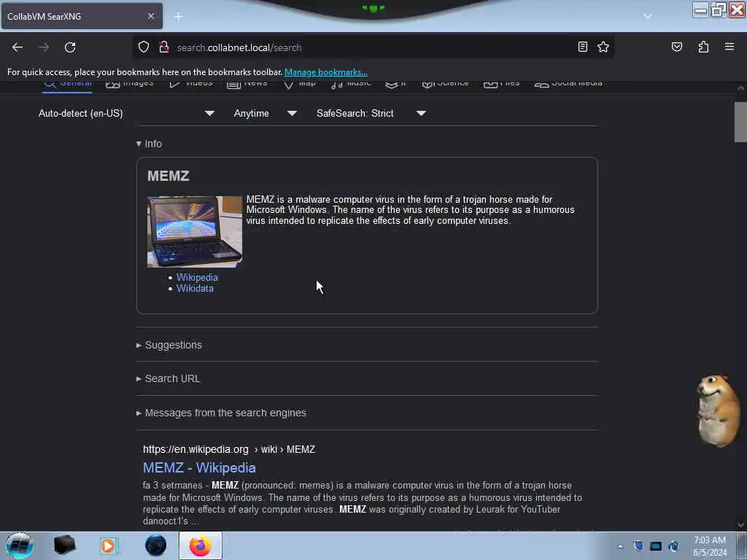
Task: Open Windows Media Player from taskbar
Action: coord(108,545)
